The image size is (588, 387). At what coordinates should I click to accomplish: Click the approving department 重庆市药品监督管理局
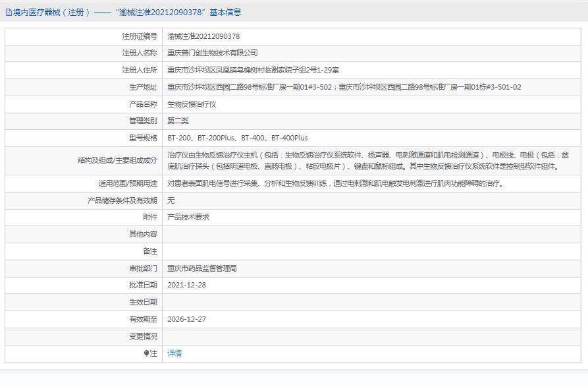(x=202, y=268)
